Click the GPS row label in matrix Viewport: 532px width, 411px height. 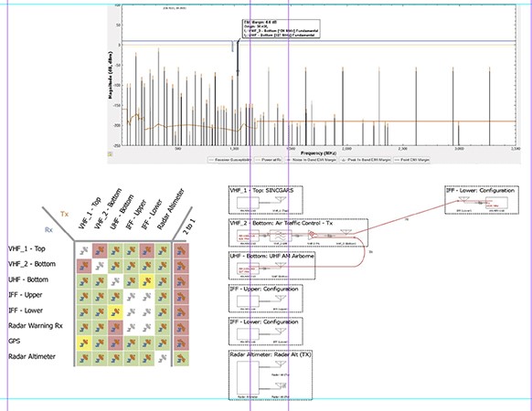point(15,342)
